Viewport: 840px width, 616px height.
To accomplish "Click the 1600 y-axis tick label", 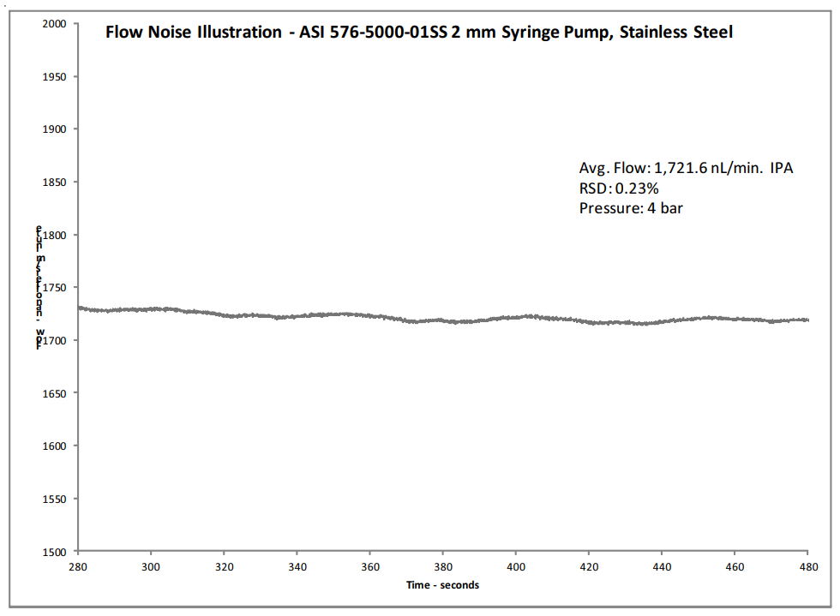I will click(x=55, y=446).
